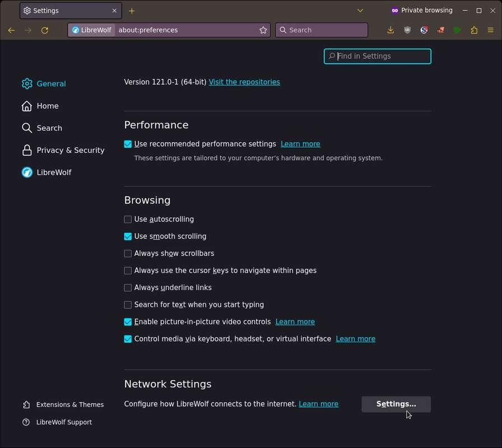Select the Settings browser tab

pos(71,11)
